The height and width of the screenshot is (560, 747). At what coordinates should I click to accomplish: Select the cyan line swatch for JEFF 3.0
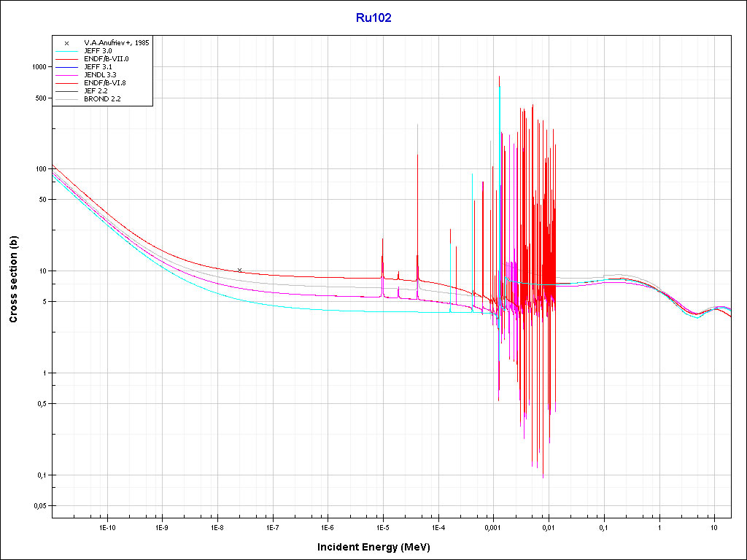point(66,51)
